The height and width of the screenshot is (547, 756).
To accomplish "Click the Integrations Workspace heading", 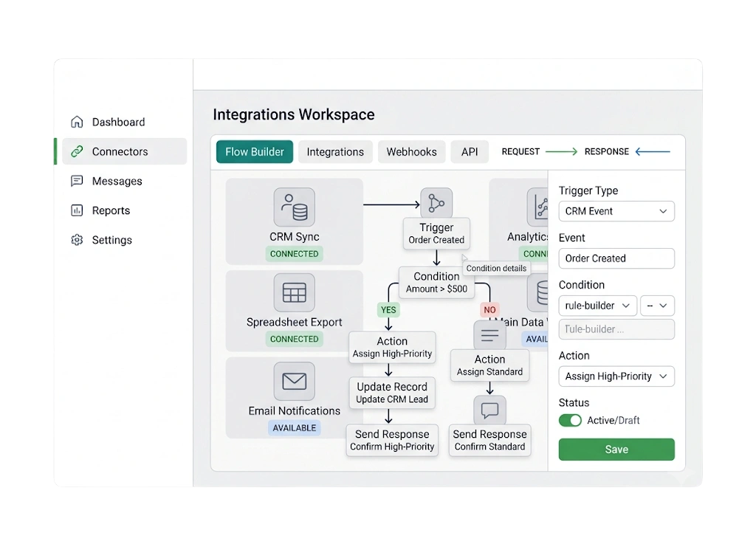I will [294, 114].
